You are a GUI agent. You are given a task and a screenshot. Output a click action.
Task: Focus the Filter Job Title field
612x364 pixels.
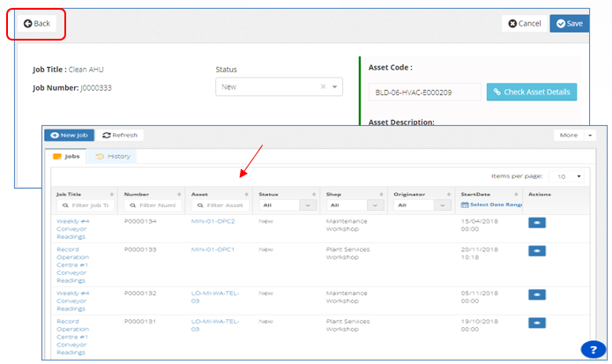(x=86, y=205)
